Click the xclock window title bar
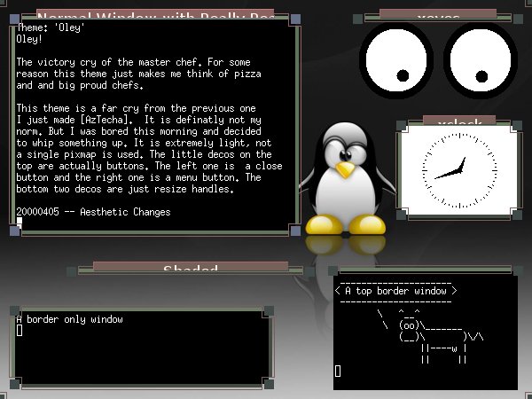Screen dimensions: 532x399 click(x=459, y=121)
